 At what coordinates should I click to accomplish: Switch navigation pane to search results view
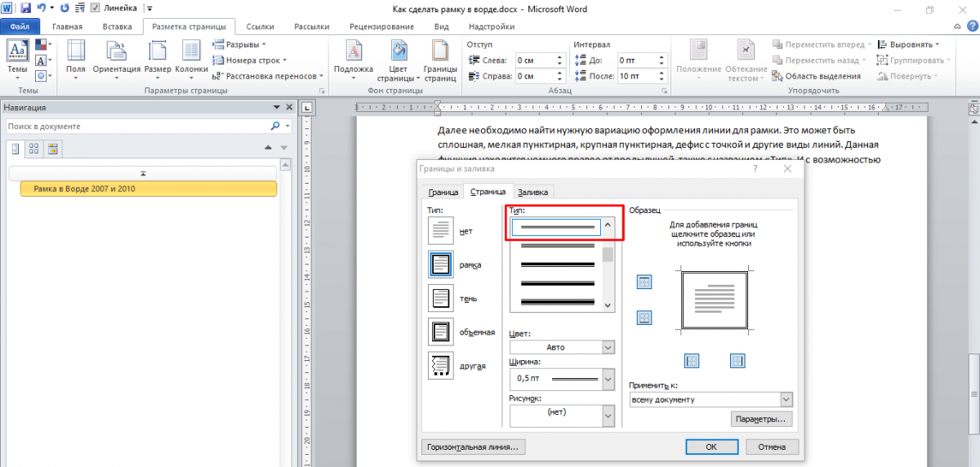coord(52,148)
